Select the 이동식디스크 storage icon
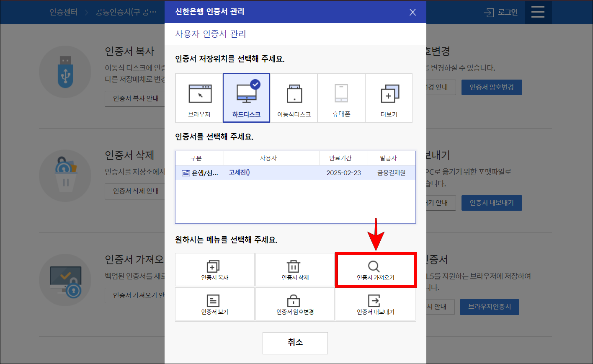The width and height of the screenshot is (593, 364). click(294, 95)
